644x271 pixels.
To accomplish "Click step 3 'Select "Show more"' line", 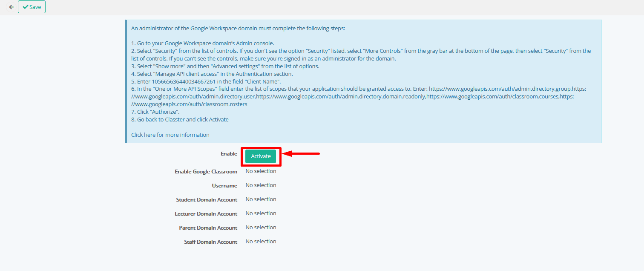I will [x=225, y=66].
